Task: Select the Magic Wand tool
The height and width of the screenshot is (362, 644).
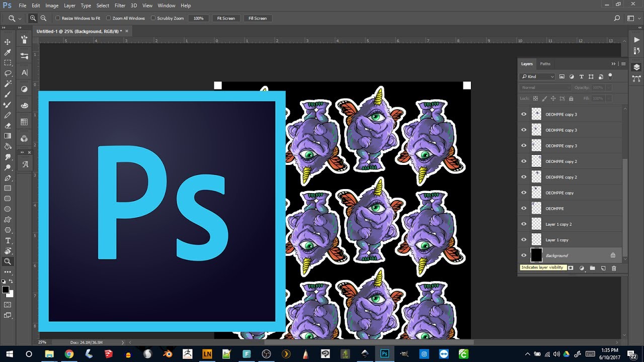Action: 8,83
